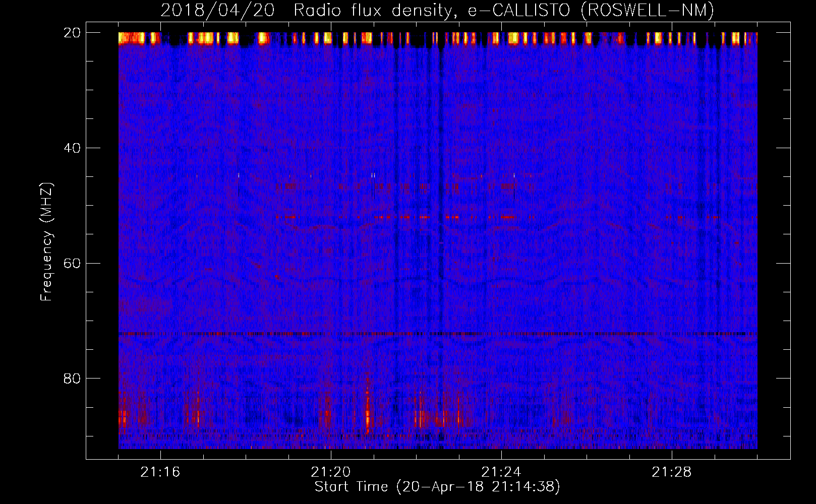This screenshot has width=816, height=504.
Task: Click the "Frequency (MHZ)" y-axis label
Action: pos(46,242)
